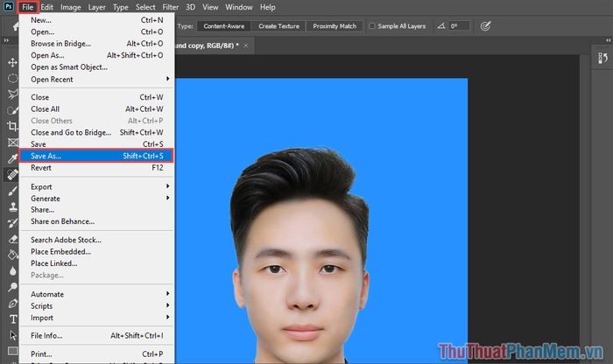Select the Eyedropper tool
This screenshot has width=613, height=364.
[x=12, y=158]
